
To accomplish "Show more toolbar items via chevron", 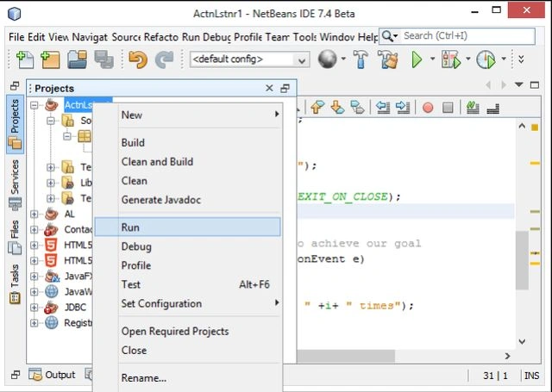I will pos(521,59).
